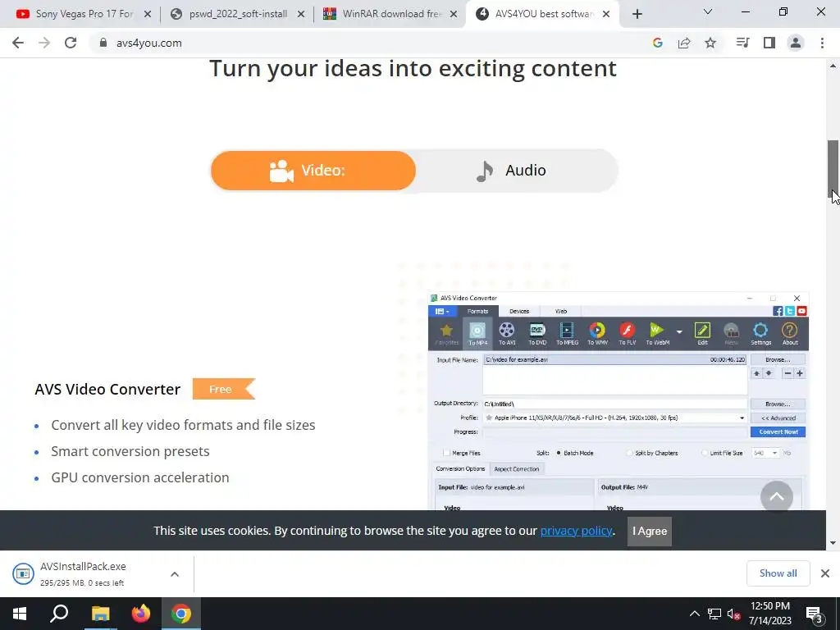Show hidden system tray icons

click(694, 614)
